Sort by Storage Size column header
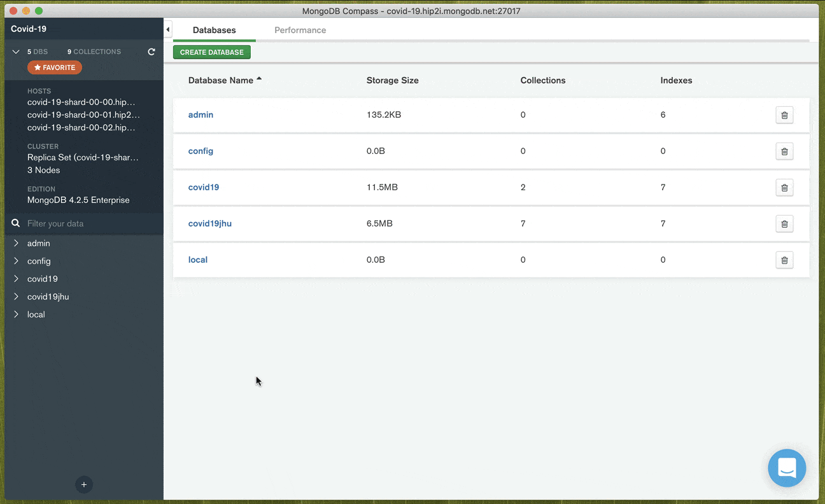Image resolution: width=825 pixels, height=504 pixels. coord(393,80)
